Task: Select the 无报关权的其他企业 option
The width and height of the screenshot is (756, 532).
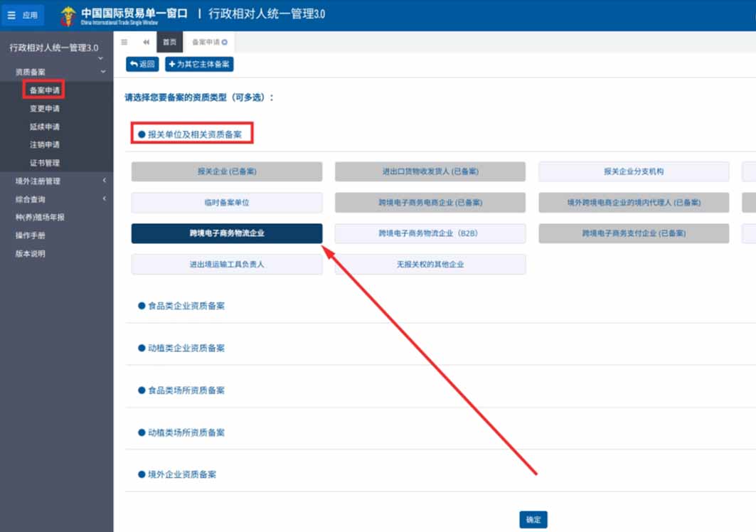Action: (430, 265)
